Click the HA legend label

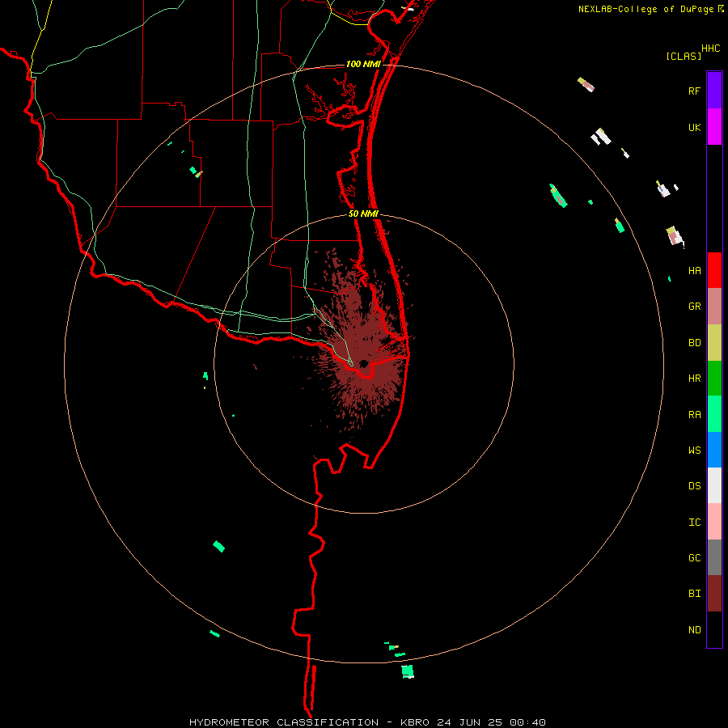(x=694, y=270)
